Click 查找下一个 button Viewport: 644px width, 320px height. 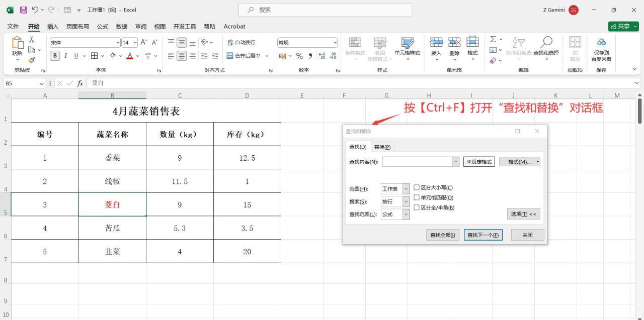click(x=483, y=235)
